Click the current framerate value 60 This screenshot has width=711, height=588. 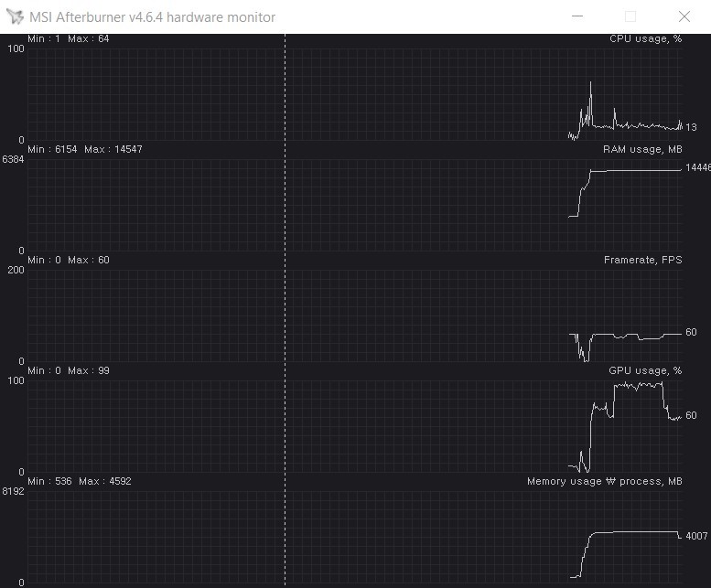691,333
